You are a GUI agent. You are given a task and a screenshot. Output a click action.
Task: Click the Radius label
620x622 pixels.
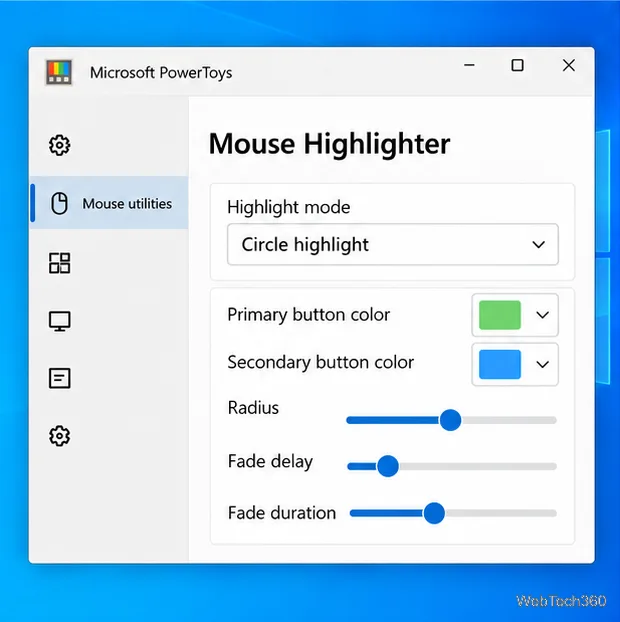(x=253, y=408)
